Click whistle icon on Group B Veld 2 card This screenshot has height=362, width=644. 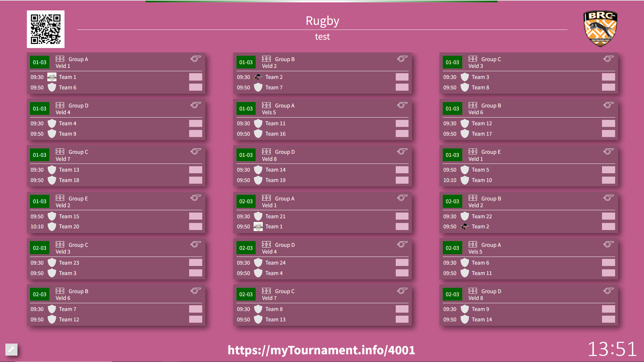pyautogui.click(x=402, y=59)
